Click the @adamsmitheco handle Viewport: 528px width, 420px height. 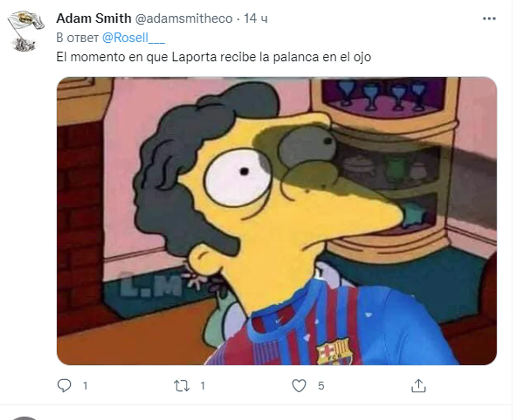184,18
